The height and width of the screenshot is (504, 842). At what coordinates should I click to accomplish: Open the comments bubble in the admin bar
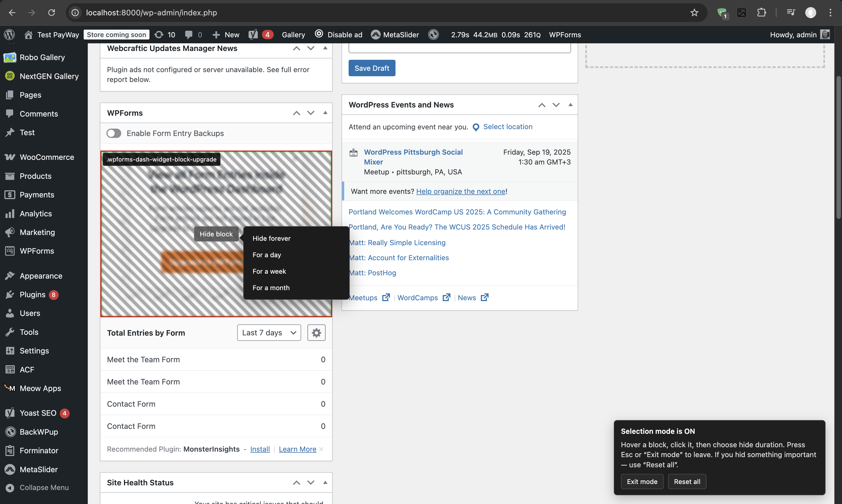[x=193, y=35]
